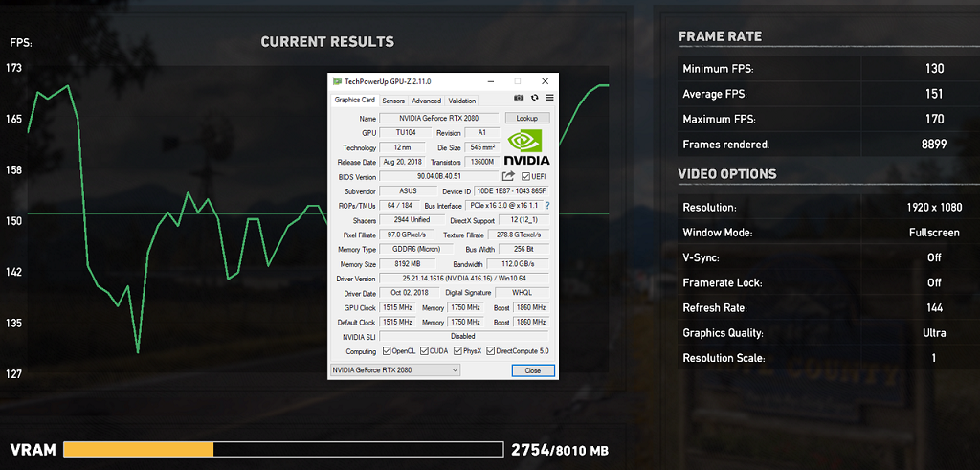Click the Lookup button
980x470 pixels.
pos(527,118)
